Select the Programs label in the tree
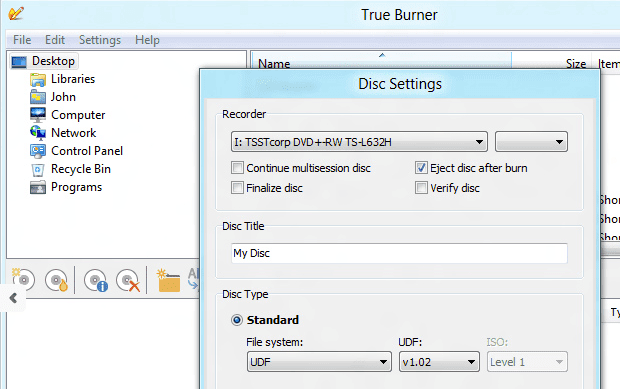620x389 pixels. pyautogui.click(x=76, y=187)
